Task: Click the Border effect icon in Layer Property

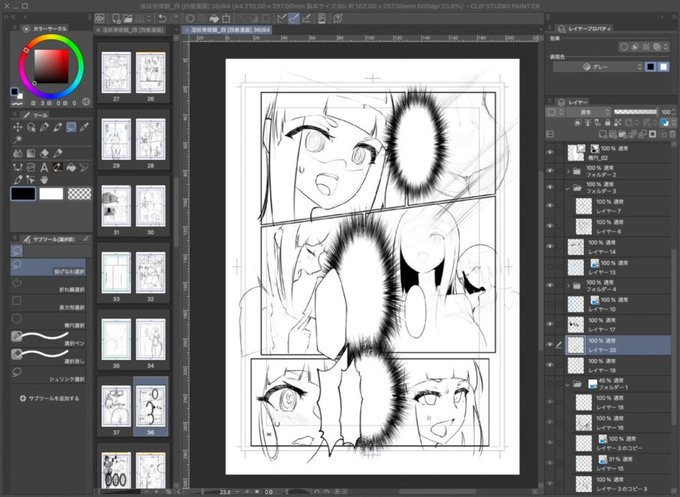Action: tap(624, 46)
